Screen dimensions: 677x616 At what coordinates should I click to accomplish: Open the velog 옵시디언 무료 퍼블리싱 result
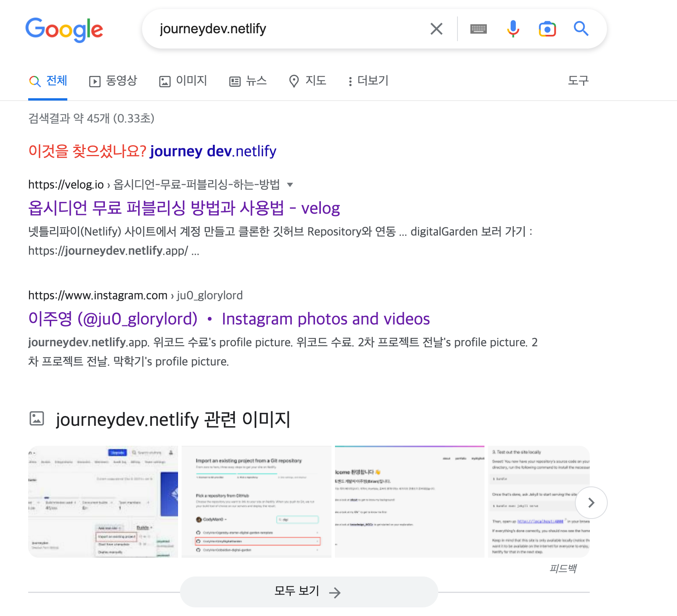coord(184,208)
